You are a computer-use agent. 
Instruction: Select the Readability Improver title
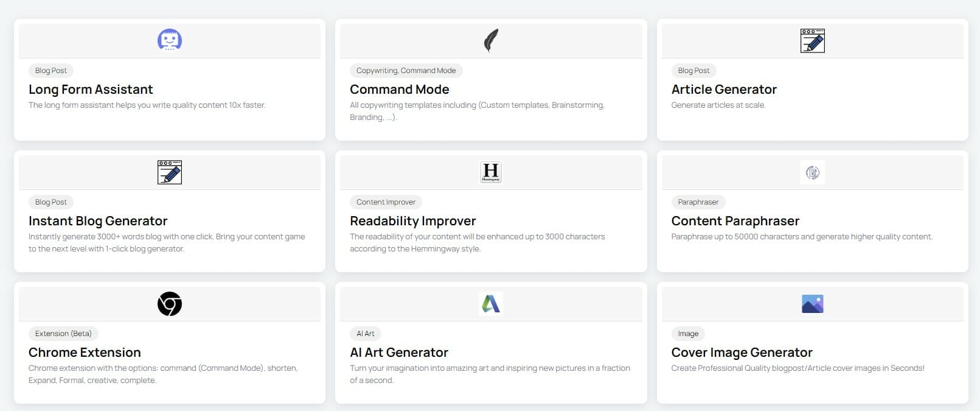point(412,221)
